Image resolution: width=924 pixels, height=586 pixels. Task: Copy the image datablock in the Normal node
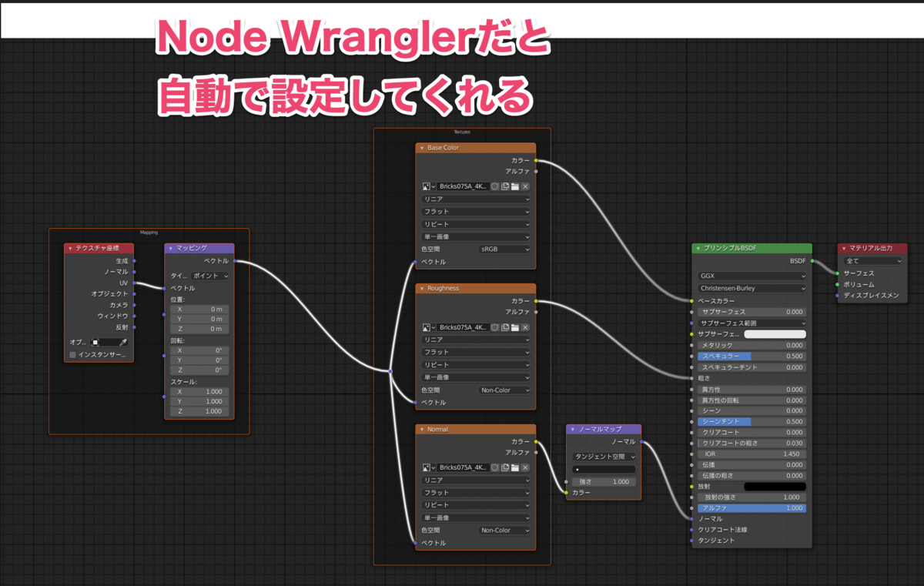506,467
